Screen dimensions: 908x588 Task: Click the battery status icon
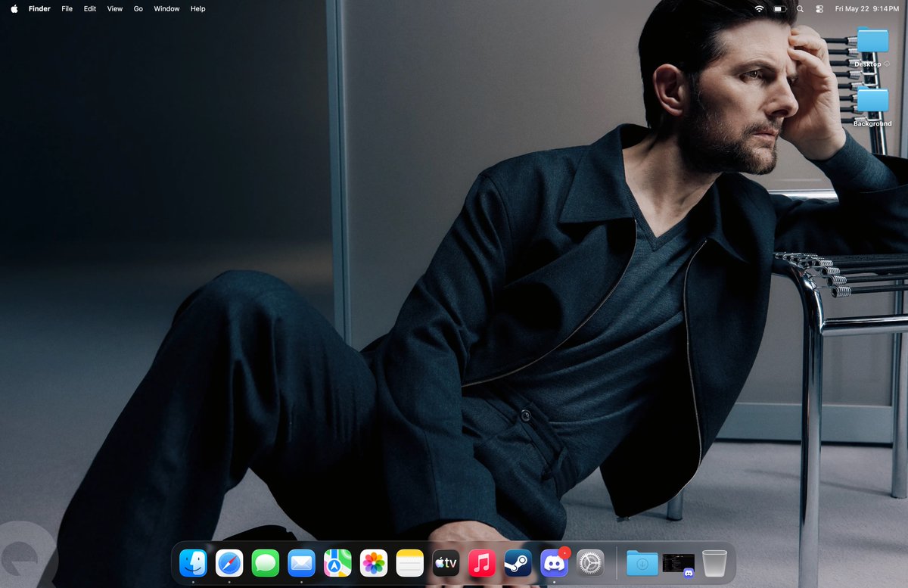[x=780, y=8]
